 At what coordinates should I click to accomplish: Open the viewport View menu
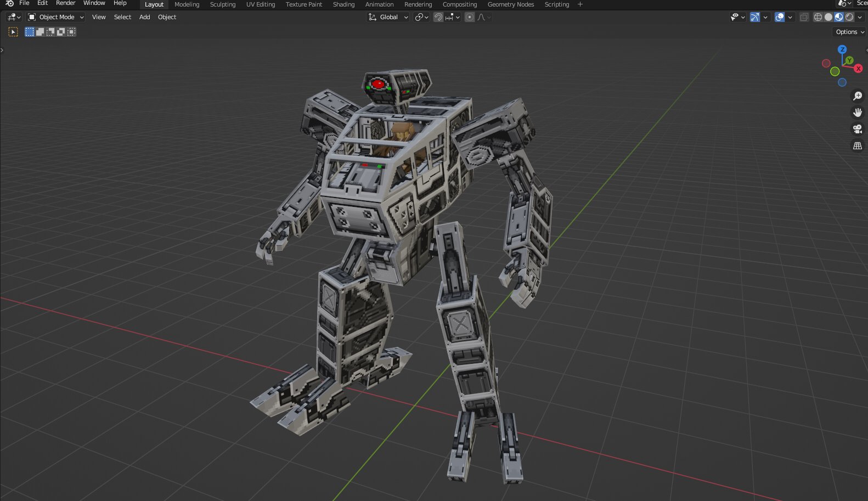(99, 17)
